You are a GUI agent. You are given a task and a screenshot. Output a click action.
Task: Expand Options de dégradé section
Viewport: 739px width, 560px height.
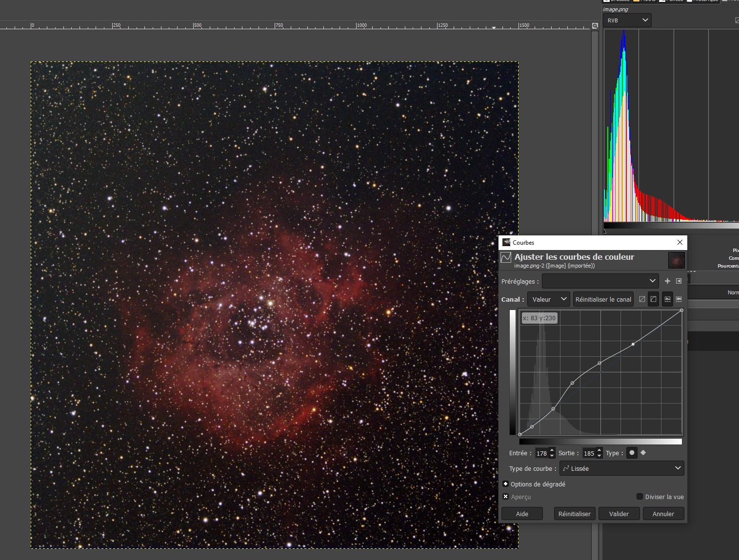tap(505, 484)
